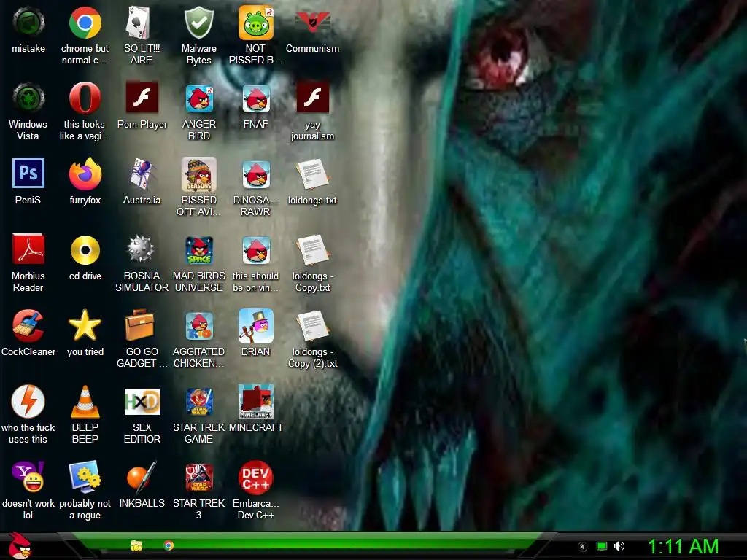Select the loldongs.txt file
Image resolution: width=747 pixels, height=560 pixels.
coord(312,174)
